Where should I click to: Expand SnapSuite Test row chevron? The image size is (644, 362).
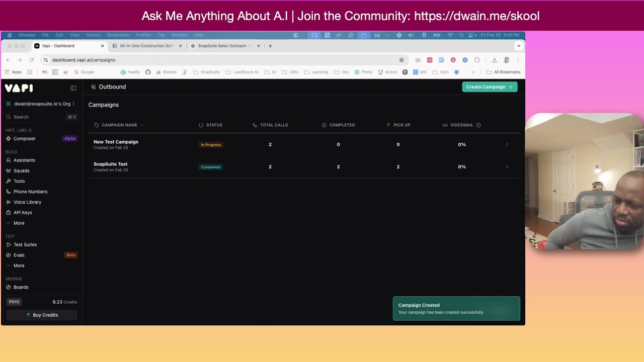pos(507,166)
